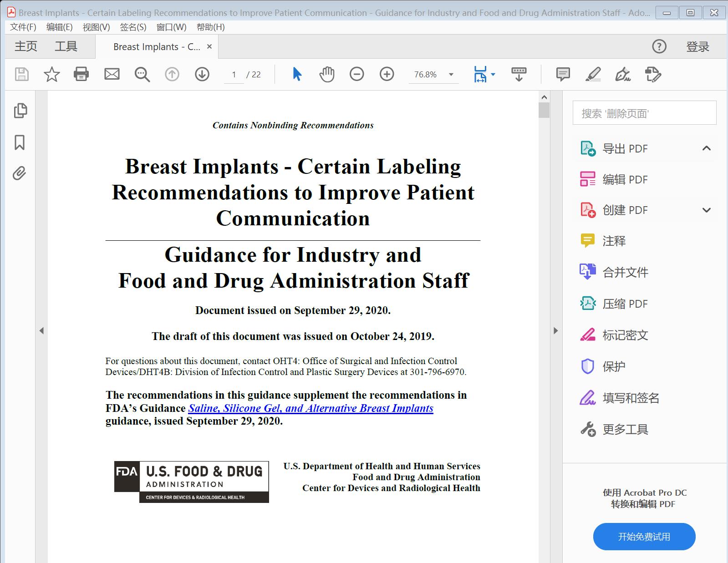Screen dimensions: 728x563
Task: Zoom out using the minus icon
Action: coord(357,74)
